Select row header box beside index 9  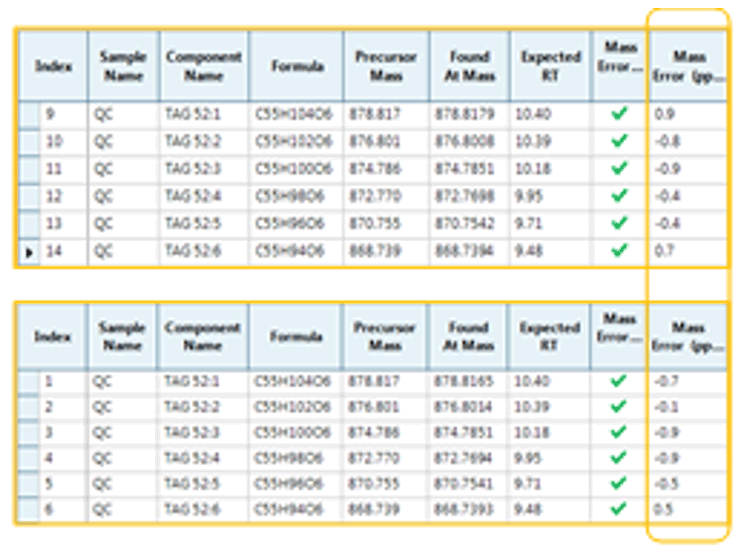point(28,114)
